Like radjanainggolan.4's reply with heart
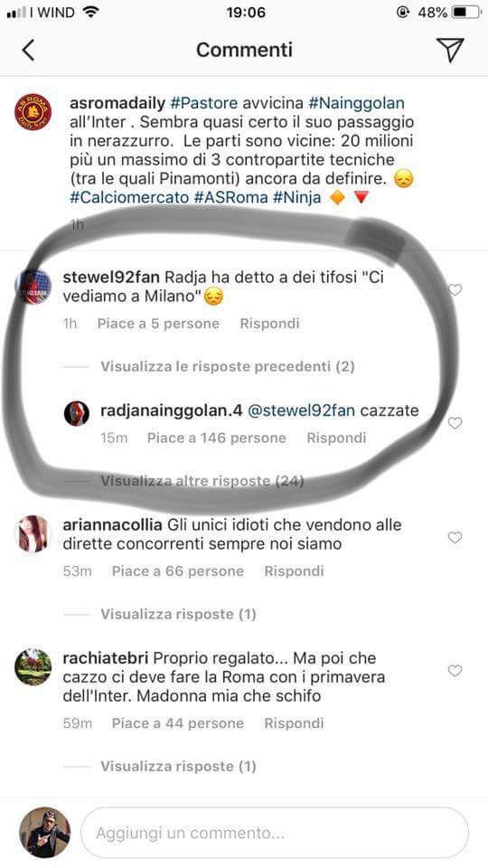Image resolution: width=488 pixels, height=868 pixels. tap(455, 423)
